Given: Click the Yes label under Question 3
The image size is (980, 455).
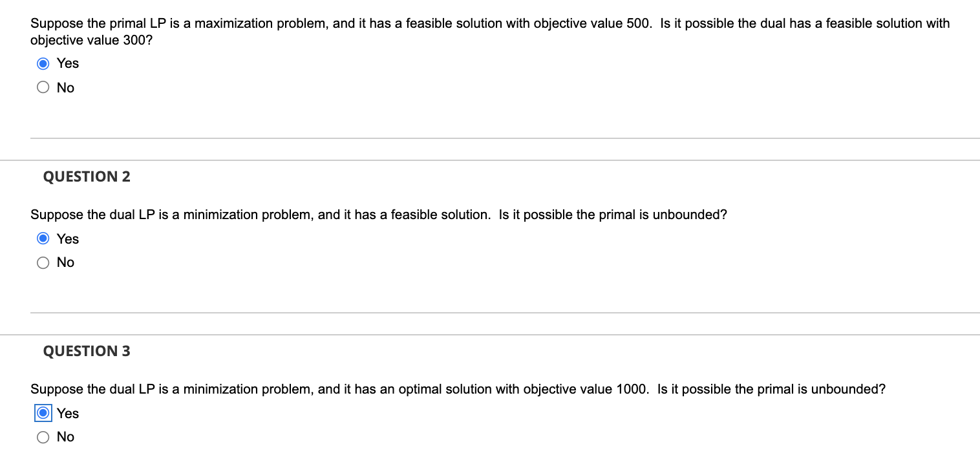Looking at the screenshot, I should pos(67,413).
